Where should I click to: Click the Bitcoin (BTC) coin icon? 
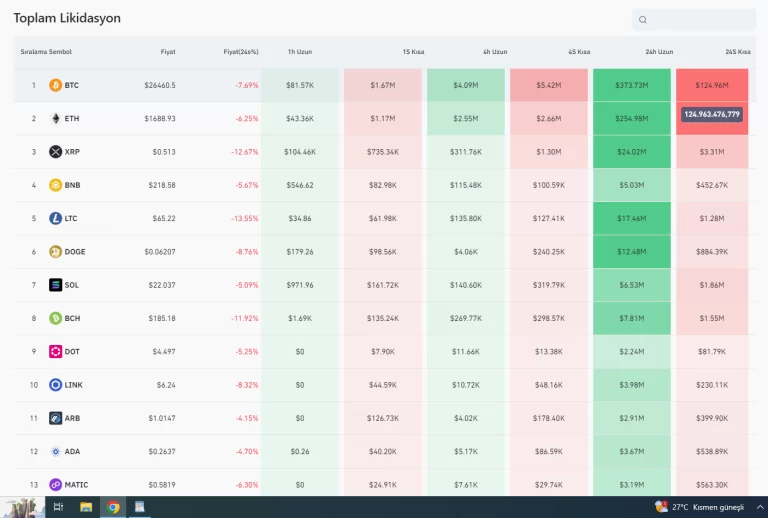(x=56, y=85)
